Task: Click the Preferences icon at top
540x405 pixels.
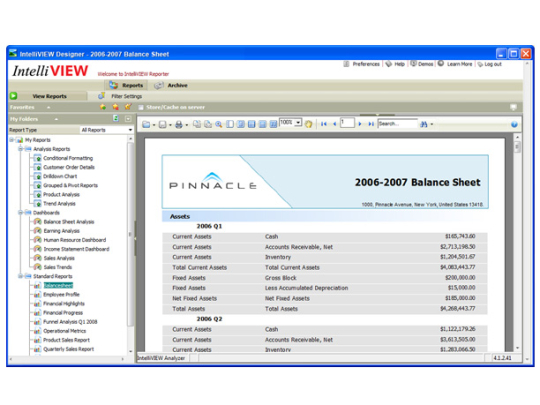Action: 346,64
